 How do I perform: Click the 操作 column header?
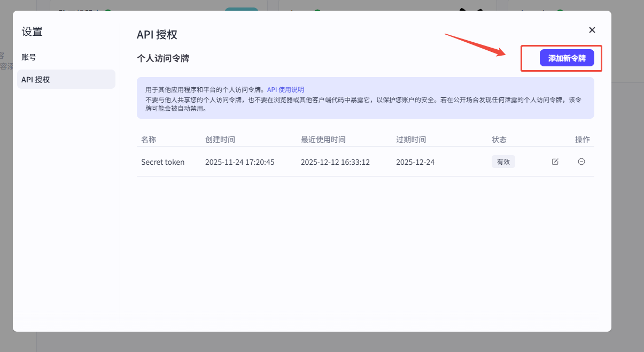point(582,140)
